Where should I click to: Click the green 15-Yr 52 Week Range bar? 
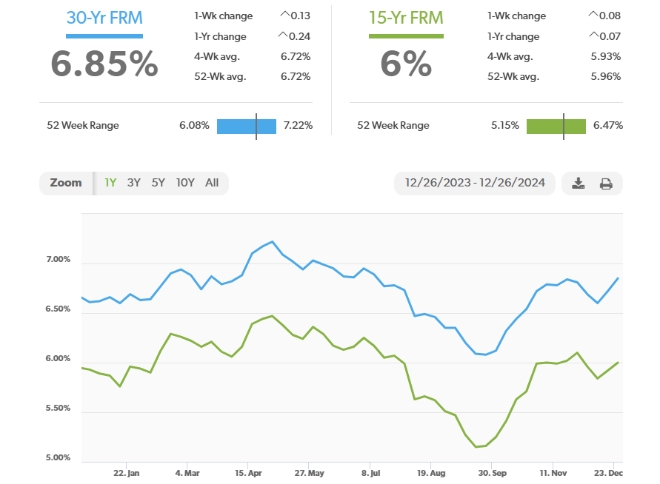(x=556, y=126)
